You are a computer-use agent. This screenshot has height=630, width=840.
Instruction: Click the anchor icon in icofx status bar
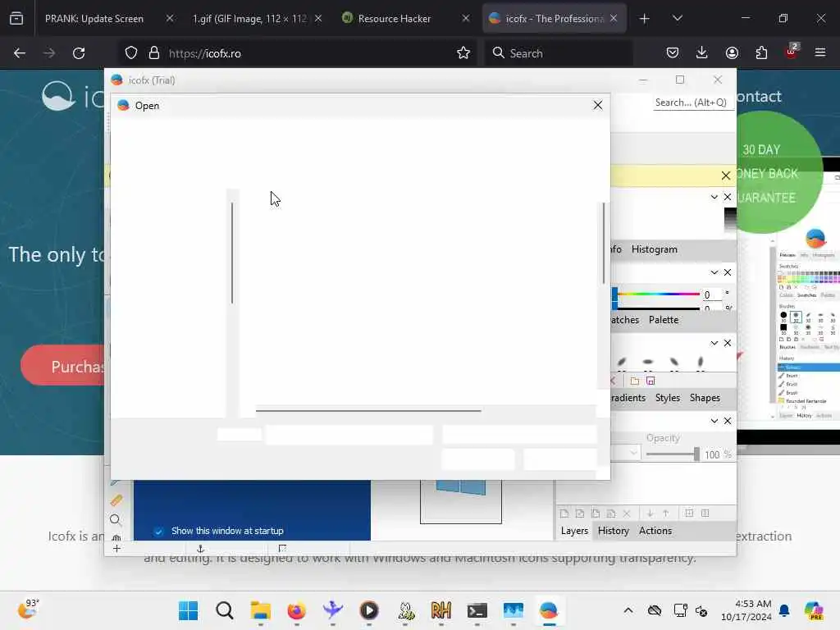200,549
